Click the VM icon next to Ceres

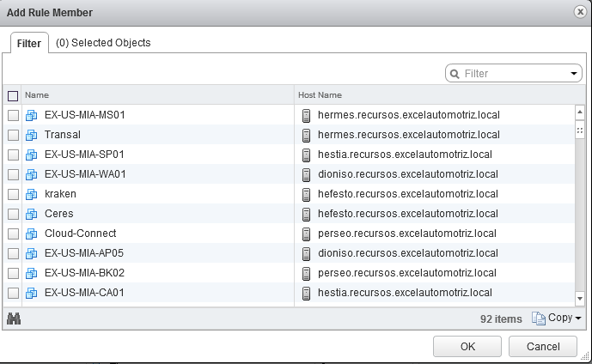click(x=31, y=214)
